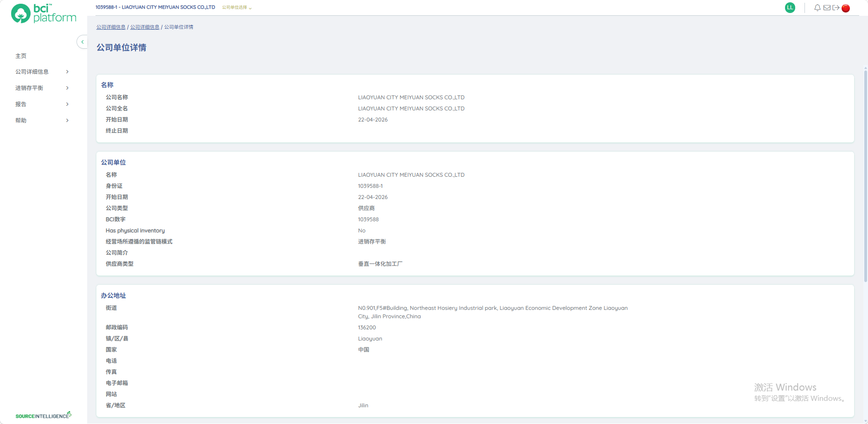Expand the 公司详细信息 sidebar chevron
This screenshot has width=868, height=424.
[67, 71]
